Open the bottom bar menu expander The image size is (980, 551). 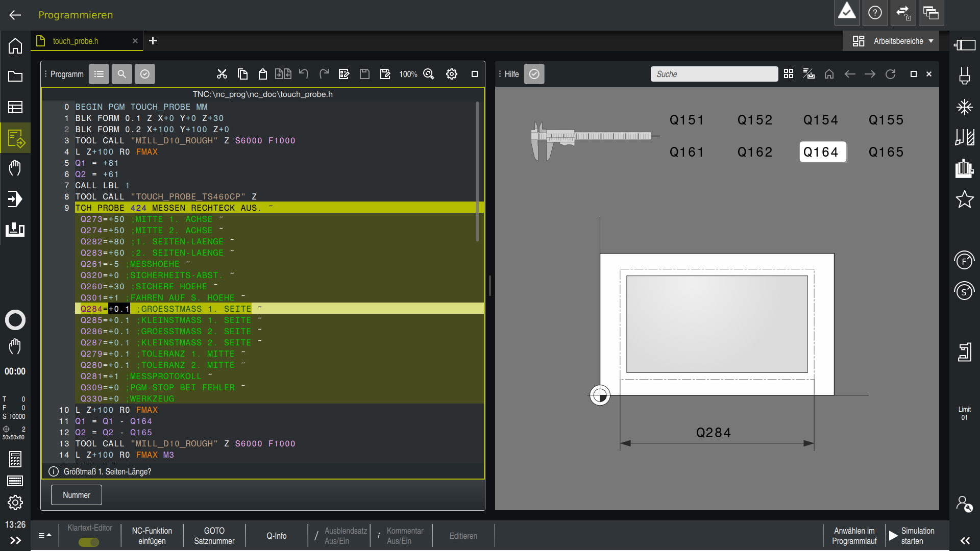[x=45, y=536]
